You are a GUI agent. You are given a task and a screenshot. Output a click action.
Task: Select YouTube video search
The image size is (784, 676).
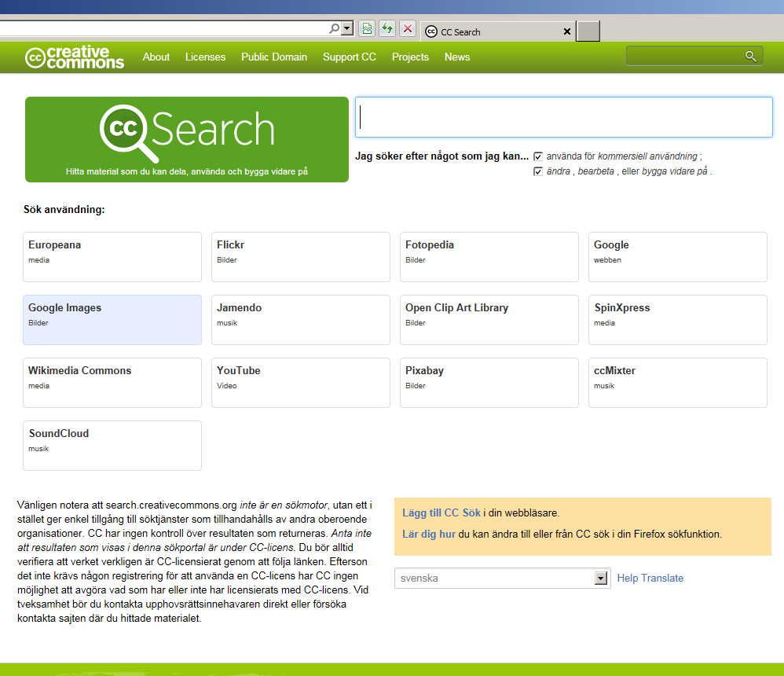[301, 383]
